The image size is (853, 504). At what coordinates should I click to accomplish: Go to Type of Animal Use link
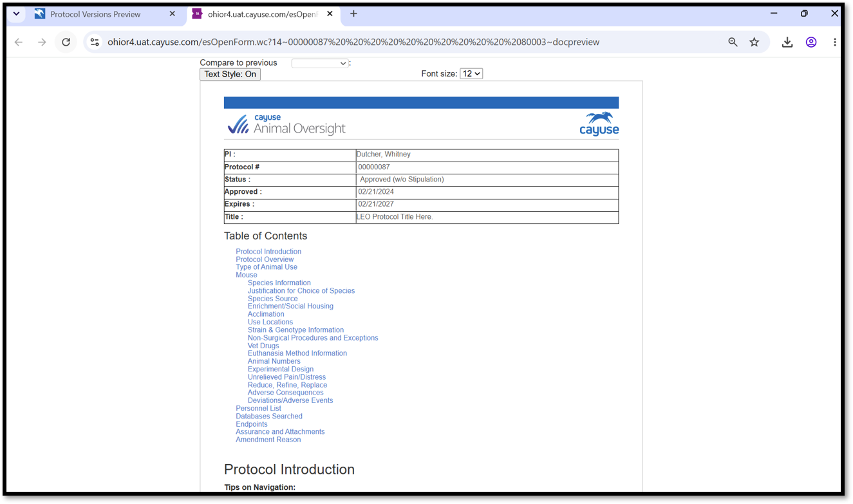[267, 267]
